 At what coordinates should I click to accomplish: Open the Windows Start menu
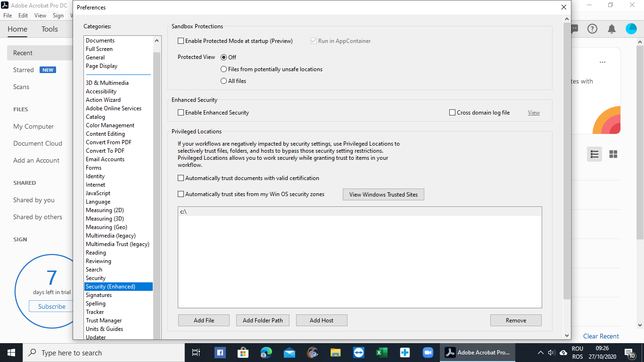point(11,353)
